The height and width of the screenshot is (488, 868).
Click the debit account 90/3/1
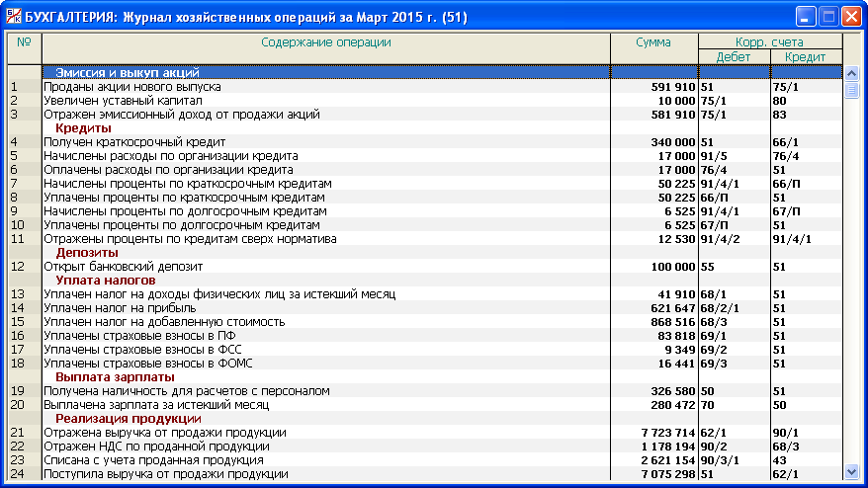pos(720,460)
